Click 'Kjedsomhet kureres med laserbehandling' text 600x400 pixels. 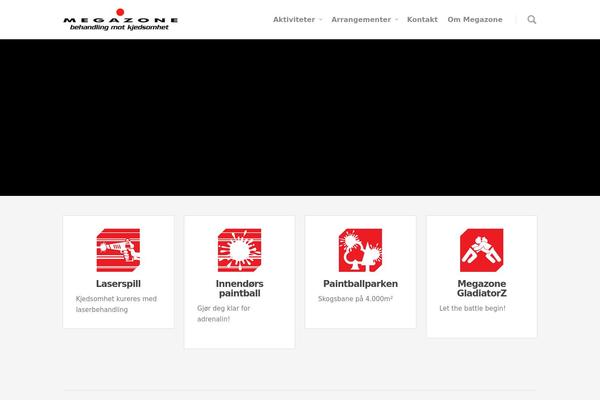(116, 304)
